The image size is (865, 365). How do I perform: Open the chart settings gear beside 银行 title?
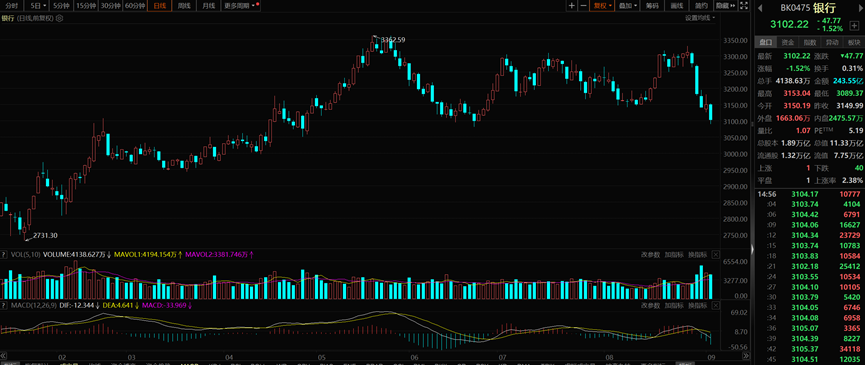(60, 18)
